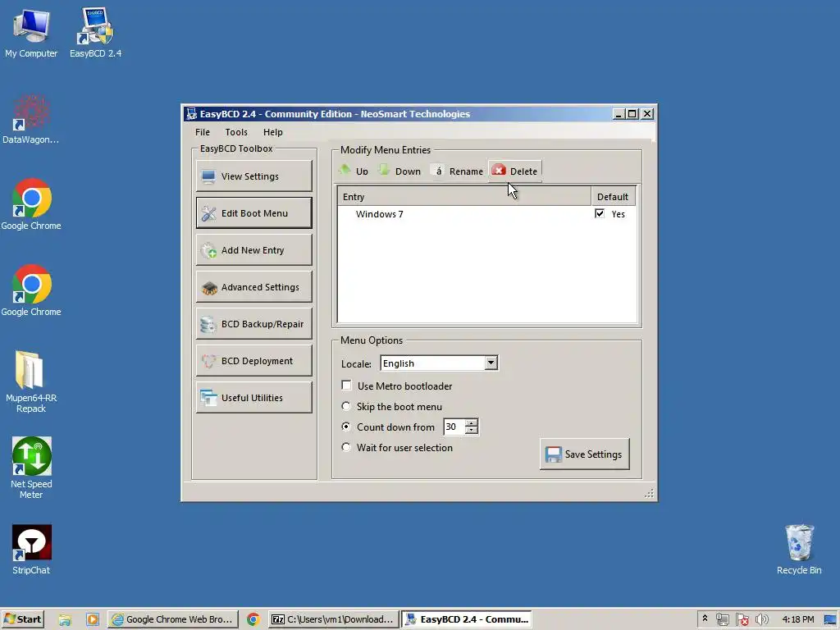Viewport: 840px width, 630px height.
Task: Click the Net Speed Meter desktop icon
Action: pyautogui.click(x=31, y=468)
